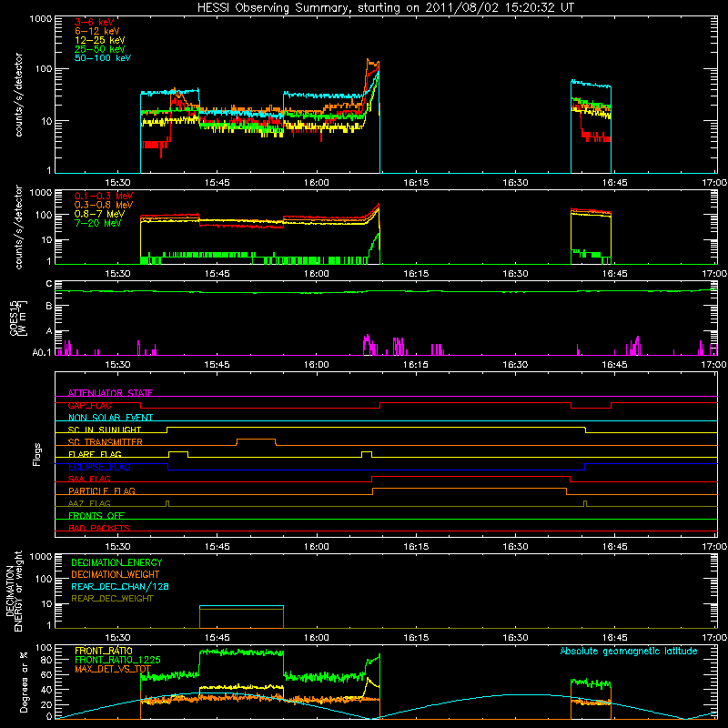
Task: Select the BAD_PACKETS flag label
Action: click(x=99, y=528)
